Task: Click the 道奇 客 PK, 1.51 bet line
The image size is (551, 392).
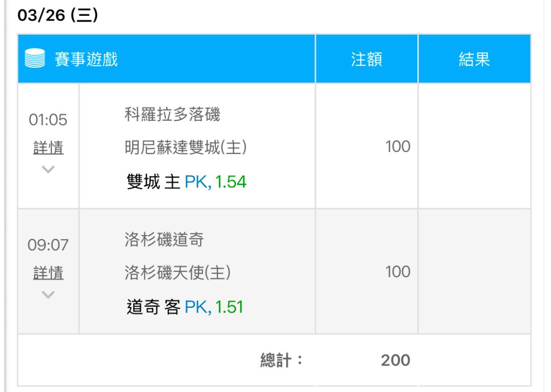Action: click(x=185, y=307)
